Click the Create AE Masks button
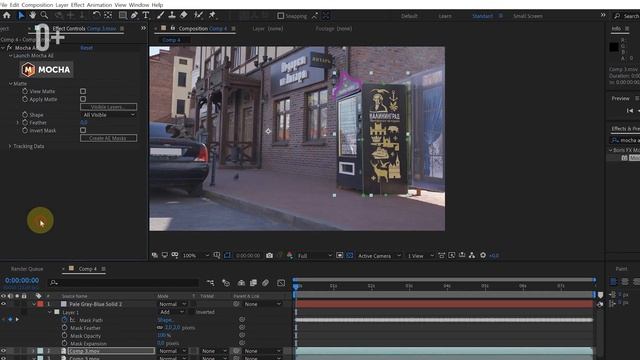The width and height of the screenshot is (640, 360). [x=109, y=138]
